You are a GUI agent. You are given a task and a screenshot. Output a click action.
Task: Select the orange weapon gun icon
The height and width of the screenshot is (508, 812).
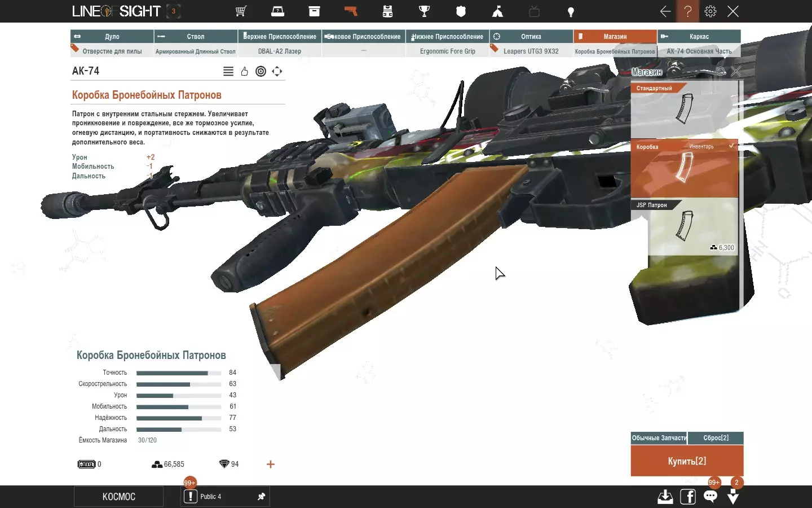pos(351,11)
